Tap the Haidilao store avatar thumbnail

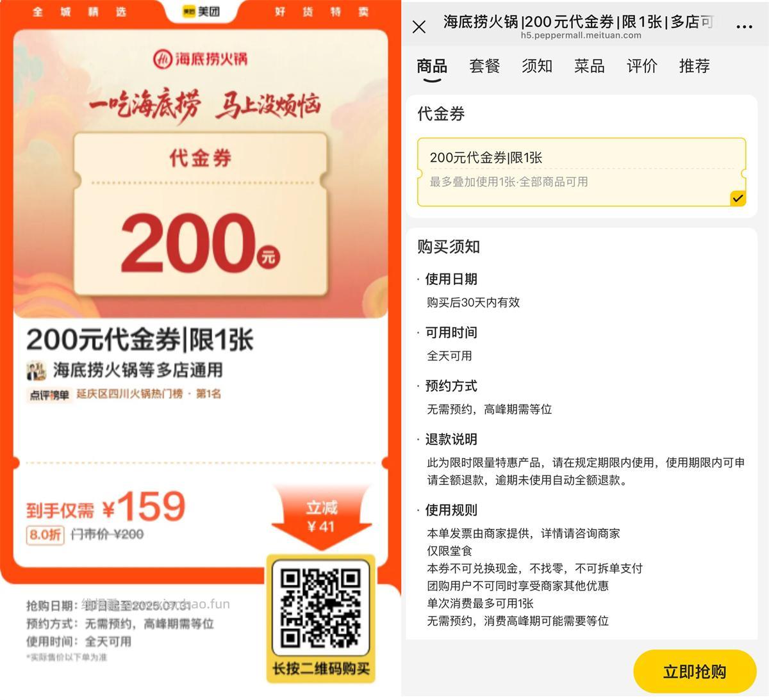tap(37, 371)
